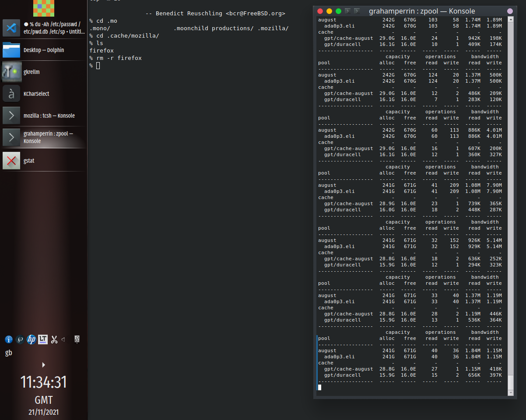Click the Konsole scrollbar up arrow

tap(510, 20)
